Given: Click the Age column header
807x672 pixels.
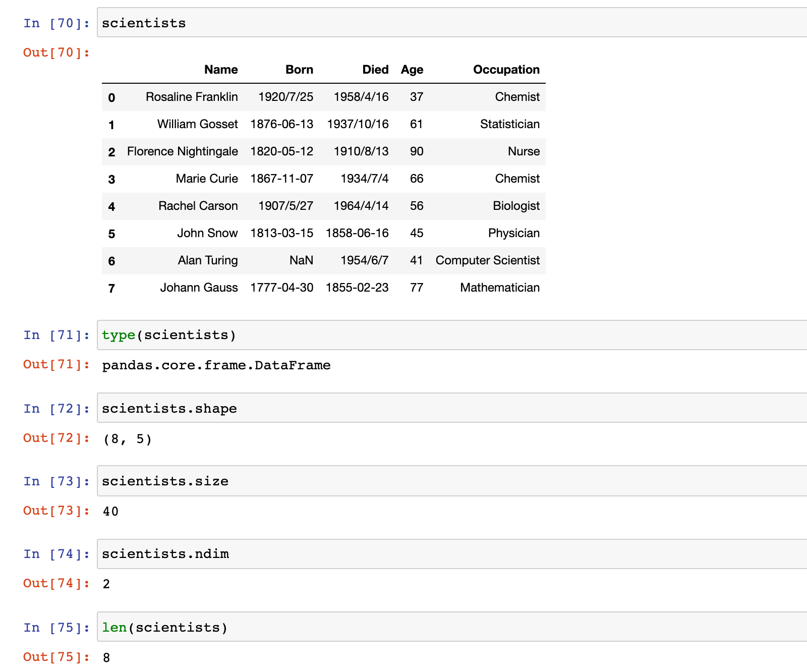Looking at the screenshot, I should pos(412,70).
